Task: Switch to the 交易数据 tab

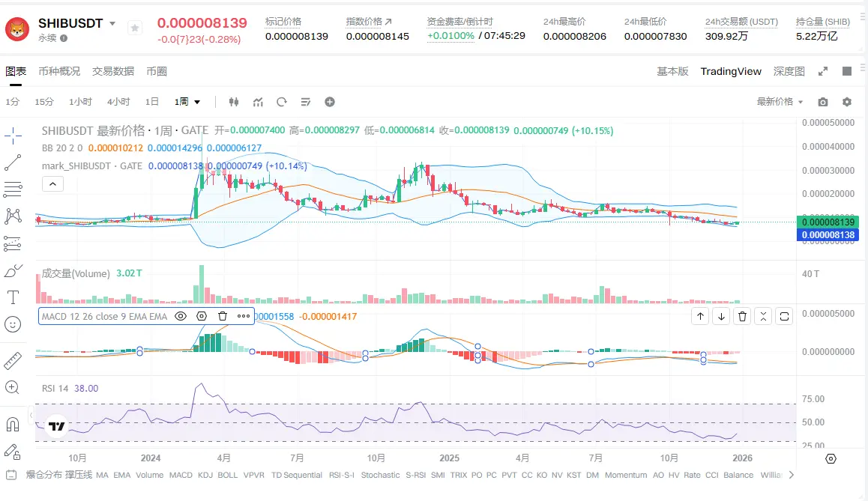Action: (x=113, y=71)
